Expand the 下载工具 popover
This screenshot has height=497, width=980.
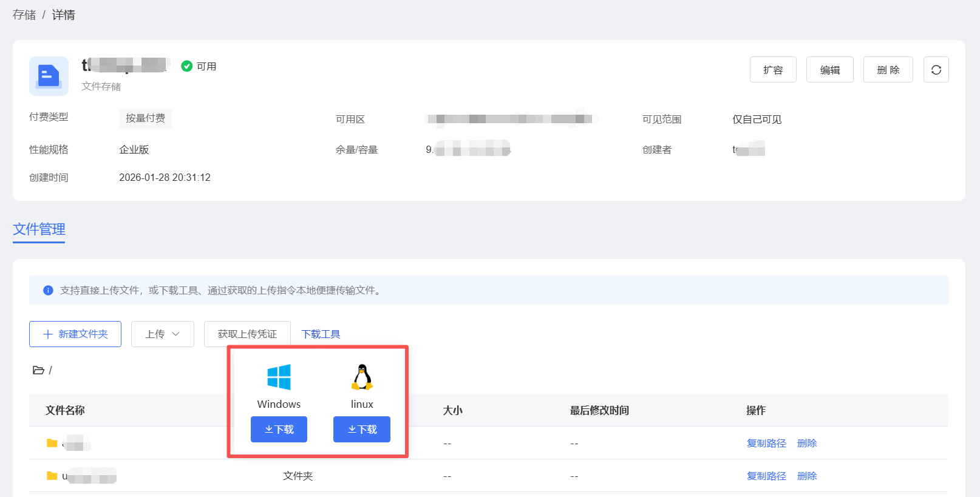pyautogui.click(x=321, y=334)
